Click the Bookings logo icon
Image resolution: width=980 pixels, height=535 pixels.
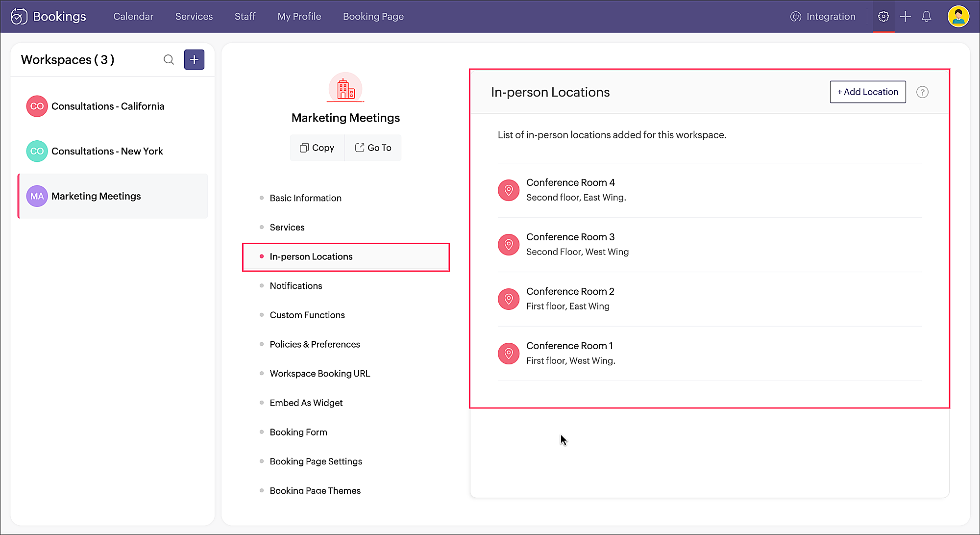point(19,17)
